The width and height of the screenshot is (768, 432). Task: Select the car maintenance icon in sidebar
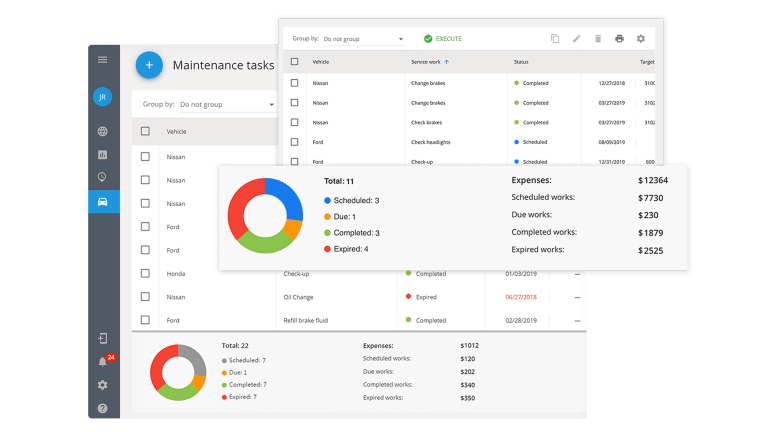click(x=102, y=201)
